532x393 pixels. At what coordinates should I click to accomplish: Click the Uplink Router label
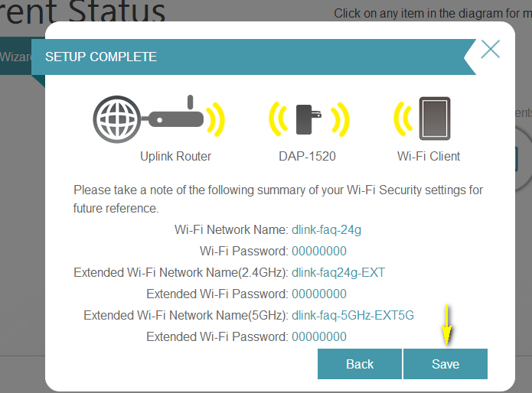[x=175, y=156]
